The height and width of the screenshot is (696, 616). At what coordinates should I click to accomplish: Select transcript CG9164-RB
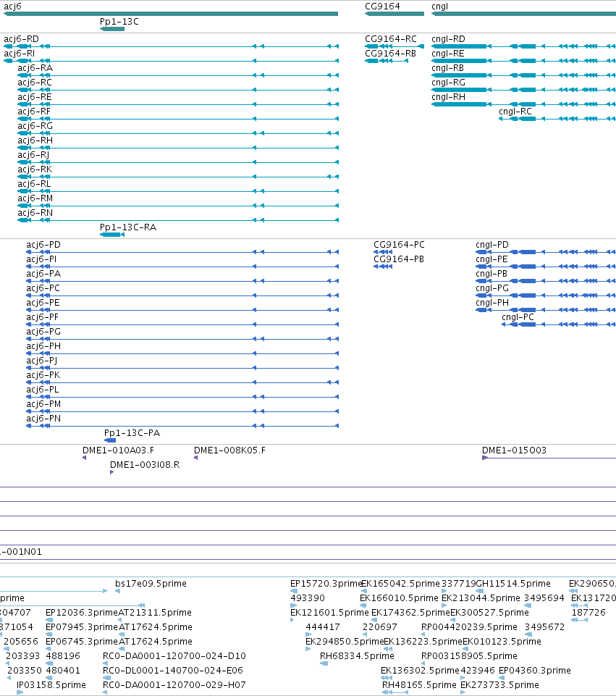(x=391, y=54)
